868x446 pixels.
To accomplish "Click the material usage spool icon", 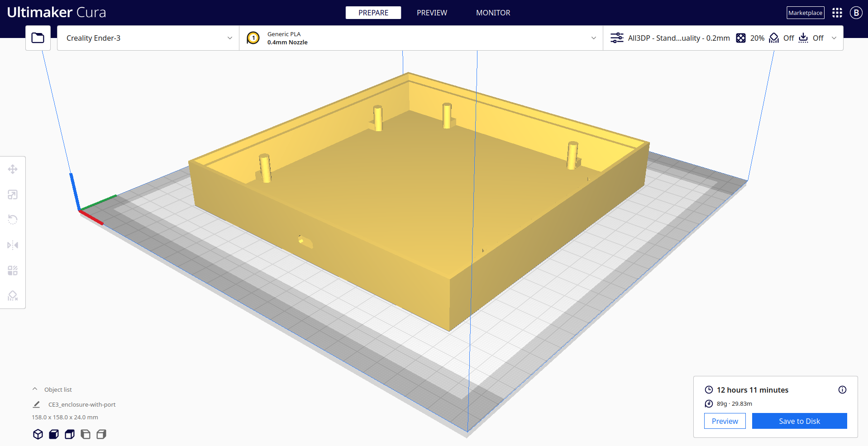I will click(x=709, y=403).
